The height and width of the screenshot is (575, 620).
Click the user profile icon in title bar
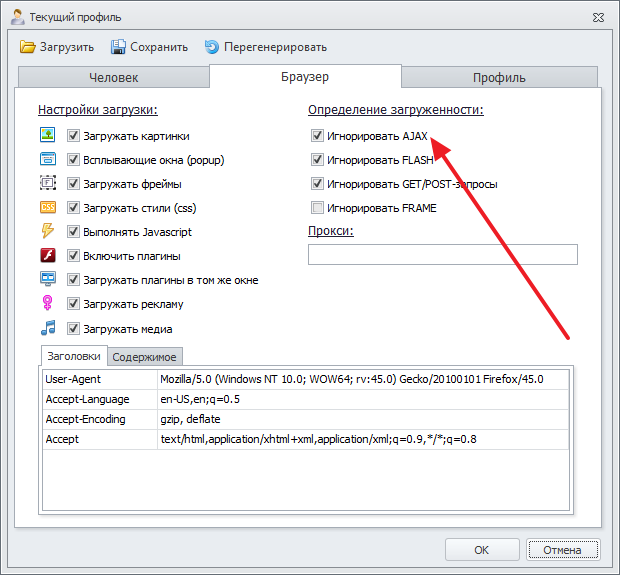[x=17, y=17]
